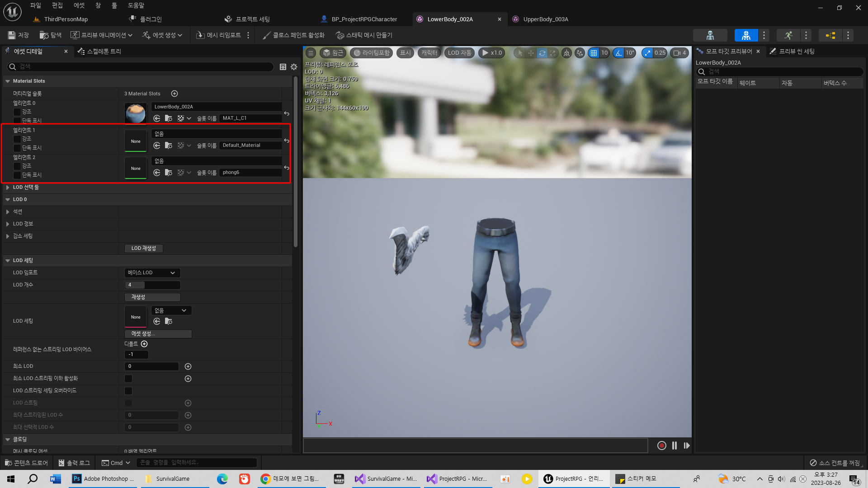The width and height of the screenshot is (868, 488).
Task: Open the 편집 menu
Action: pos(57,5)
